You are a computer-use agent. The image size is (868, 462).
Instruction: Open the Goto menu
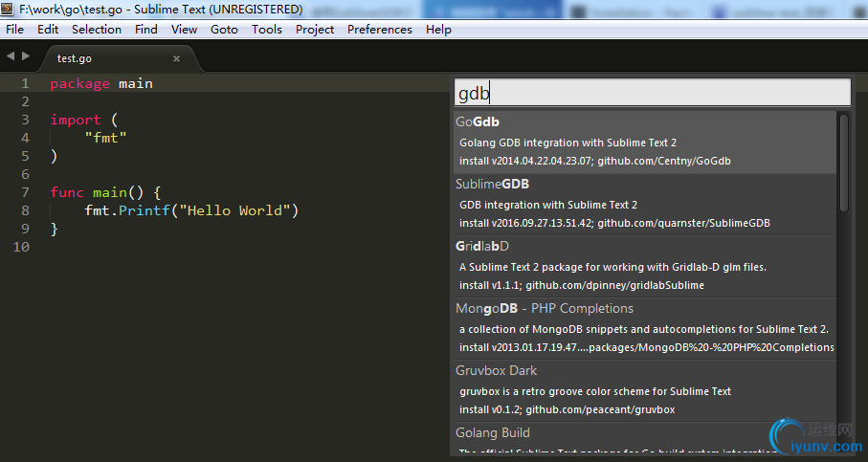pyautogui.click(x=224, y=30)
